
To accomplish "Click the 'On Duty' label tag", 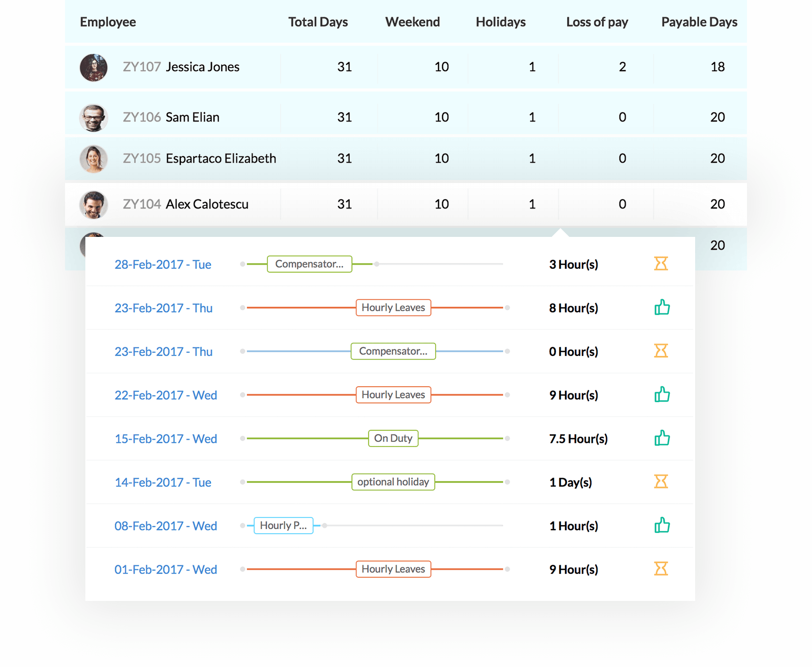I will coord(393,438).
